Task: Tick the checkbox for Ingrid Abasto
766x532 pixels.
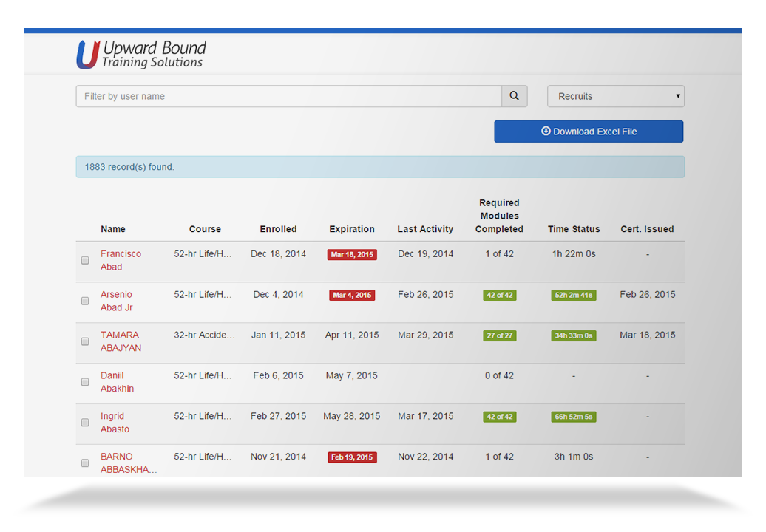Action: point(85,423)
